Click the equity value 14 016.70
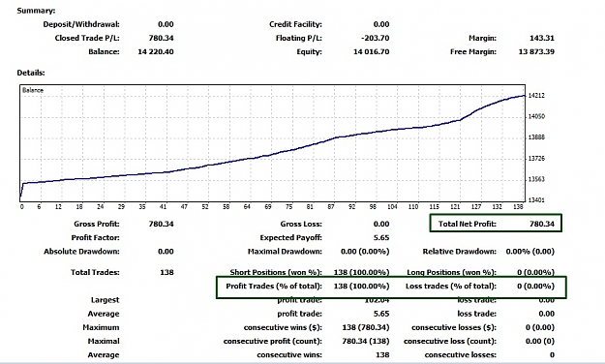Screen dimensions: 605x364 click(x=371, y=51)
